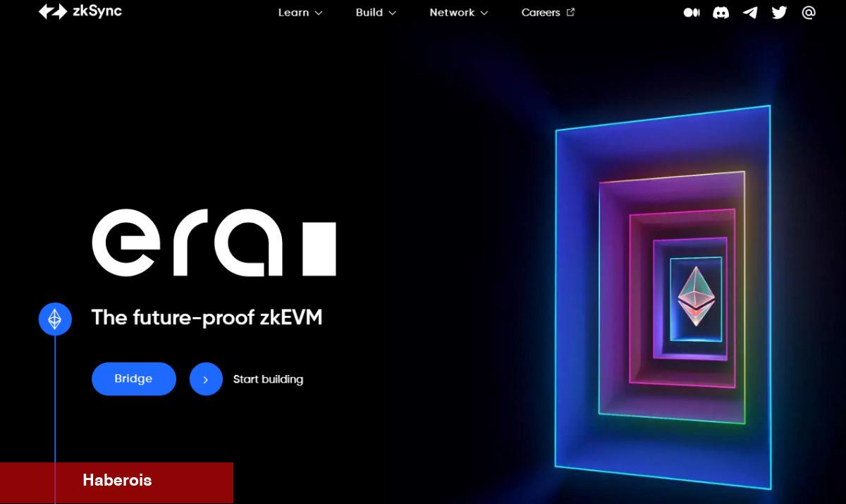846x504 pixels.
Task: Open the Medium social icon
Action: coord(692,13)
